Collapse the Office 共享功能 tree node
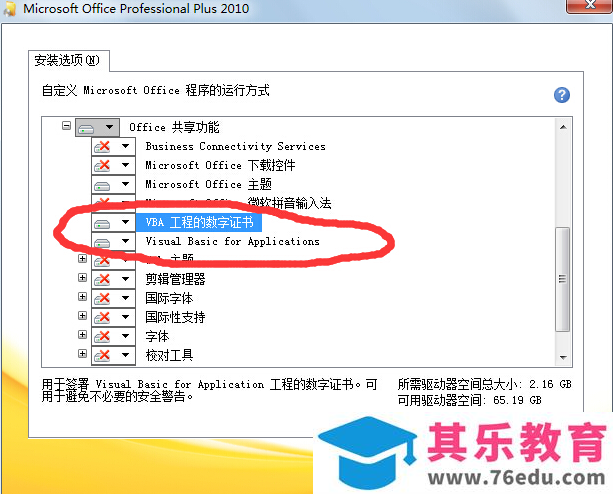 [66, 126]
